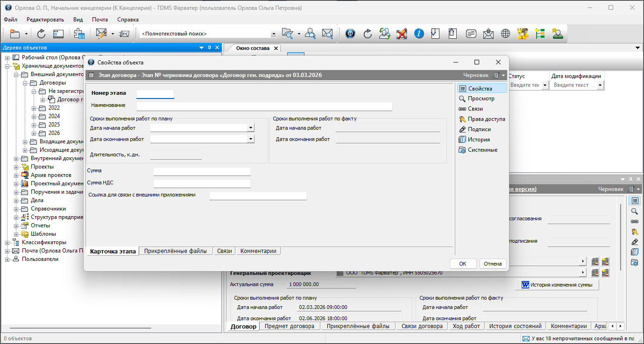Click the История изменения суммы button
The height and width of the screenshot is (344, 644).
point(557,285)
